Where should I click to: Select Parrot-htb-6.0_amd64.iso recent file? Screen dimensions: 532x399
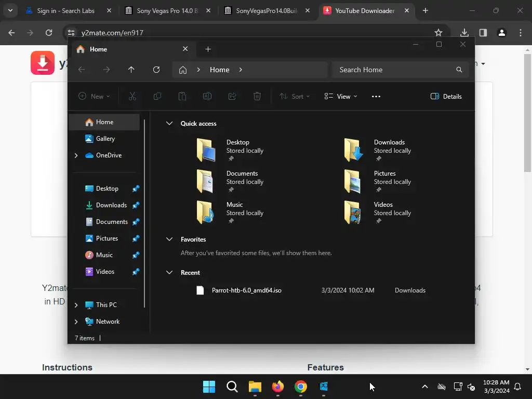311,290
